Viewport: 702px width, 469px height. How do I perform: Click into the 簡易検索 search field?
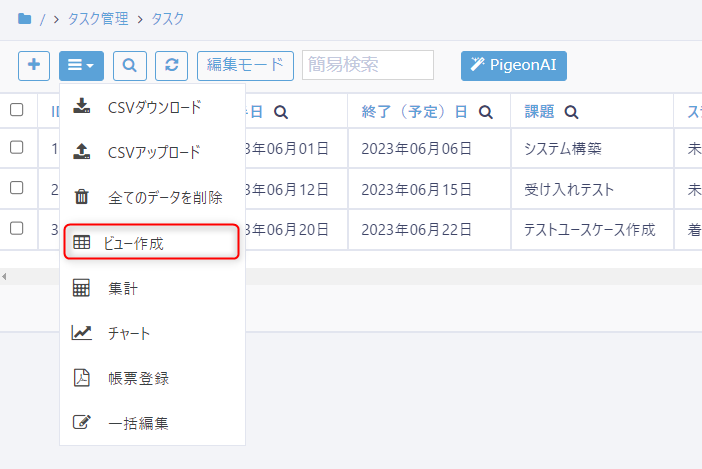pyautogui.click(x=367, y=65)
